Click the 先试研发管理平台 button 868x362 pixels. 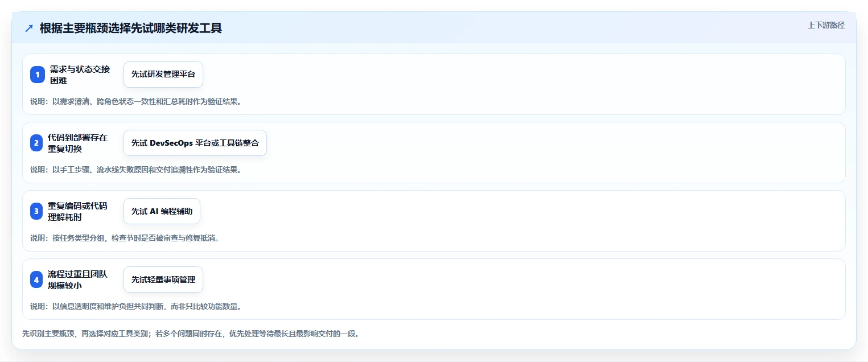pos(163,75)
